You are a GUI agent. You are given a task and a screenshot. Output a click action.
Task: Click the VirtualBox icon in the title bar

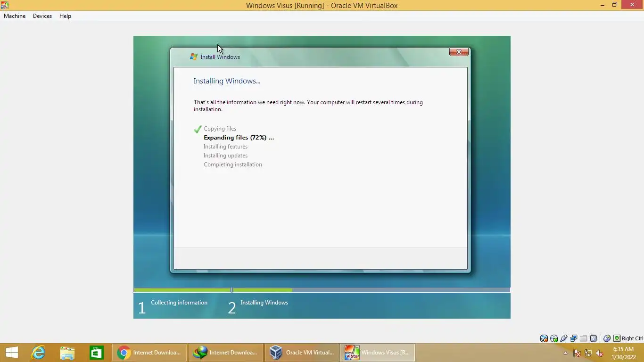point(5,5)
